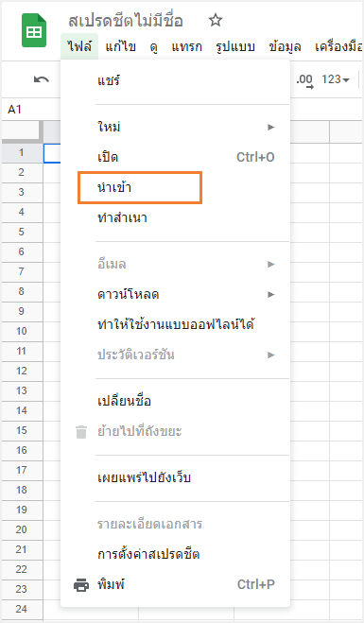Click the undo arrow icon

tap(42, 79)
